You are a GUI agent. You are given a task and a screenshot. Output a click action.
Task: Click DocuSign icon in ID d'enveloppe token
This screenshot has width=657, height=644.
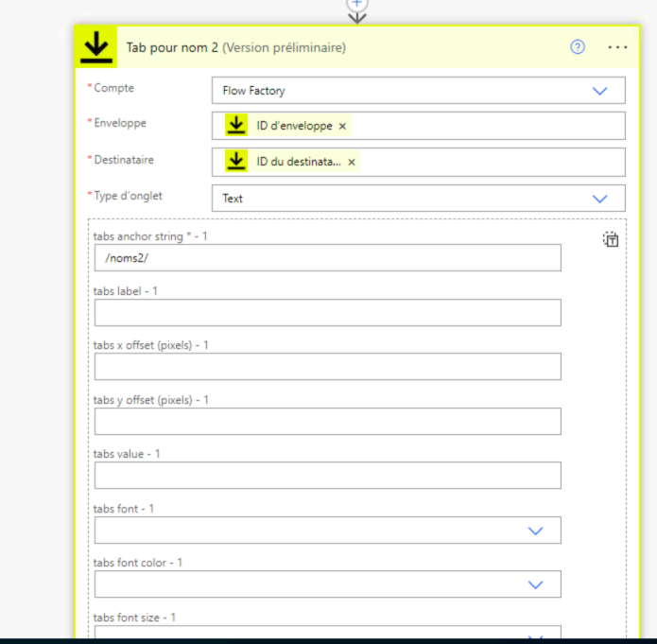(236, 126)
